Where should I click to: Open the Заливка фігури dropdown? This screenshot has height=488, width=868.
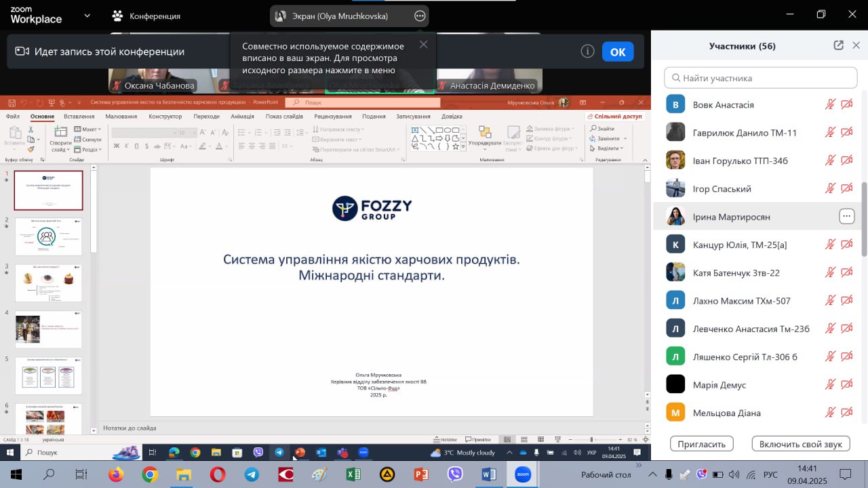click(550, 129)
